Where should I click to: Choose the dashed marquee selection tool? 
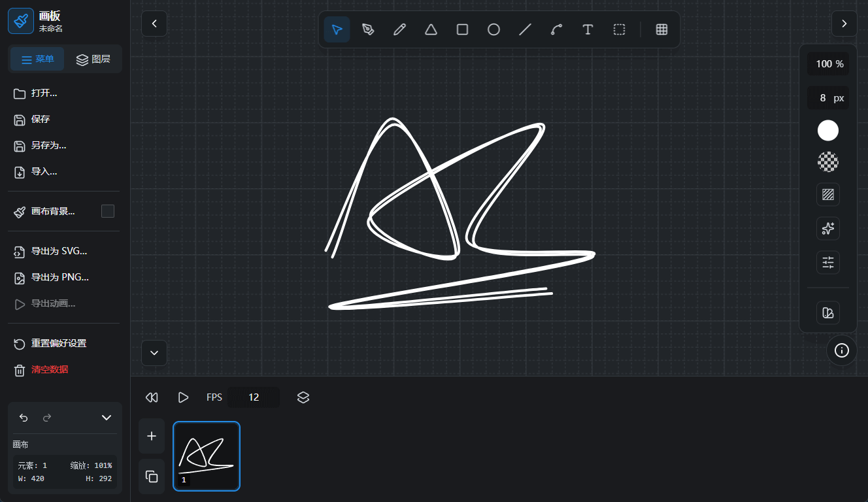pos(619,29)
